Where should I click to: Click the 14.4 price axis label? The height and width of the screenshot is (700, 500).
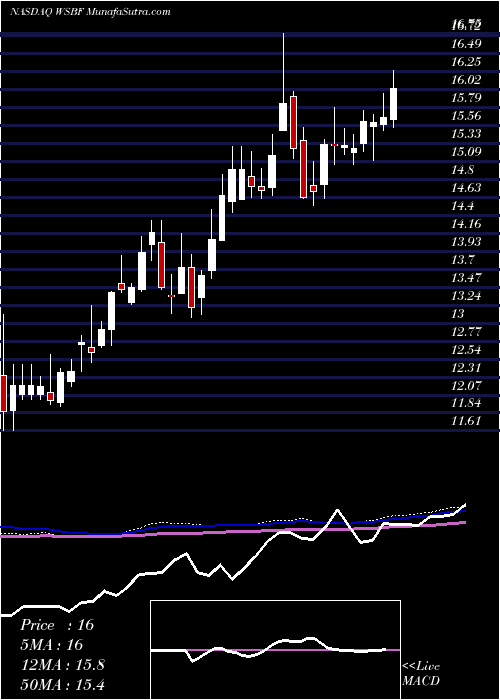tap(463, 206)
